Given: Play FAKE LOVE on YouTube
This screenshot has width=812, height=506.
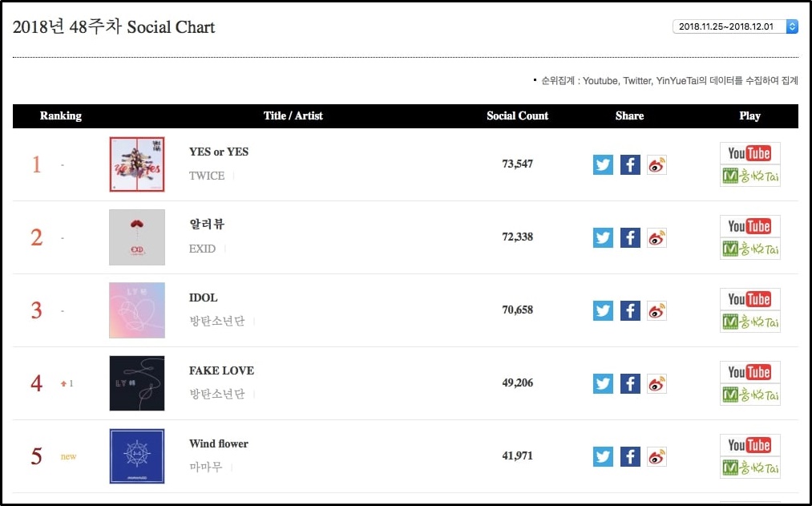Looking at the screenshot, I should click(x=749, y=372).
